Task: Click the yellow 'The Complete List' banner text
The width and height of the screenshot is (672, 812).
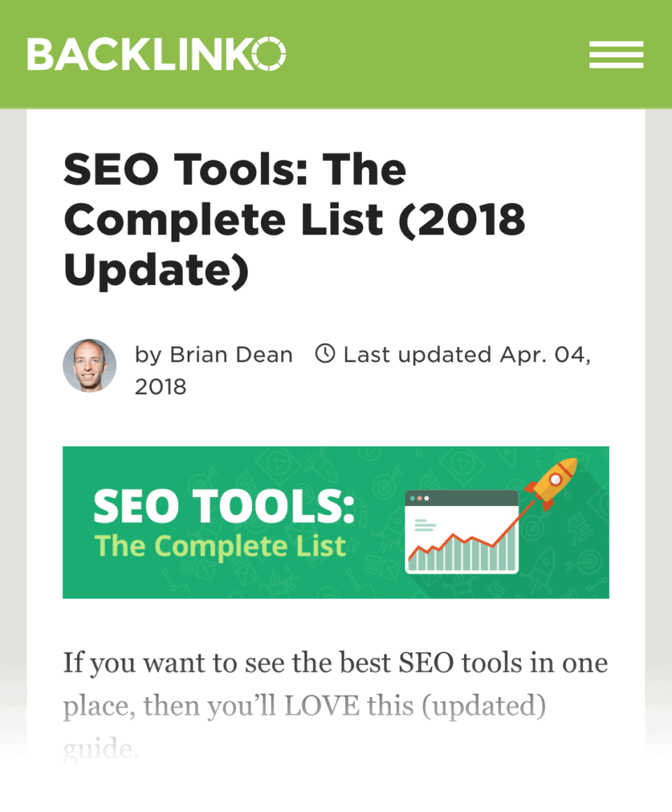Action: tap(219, 546)
